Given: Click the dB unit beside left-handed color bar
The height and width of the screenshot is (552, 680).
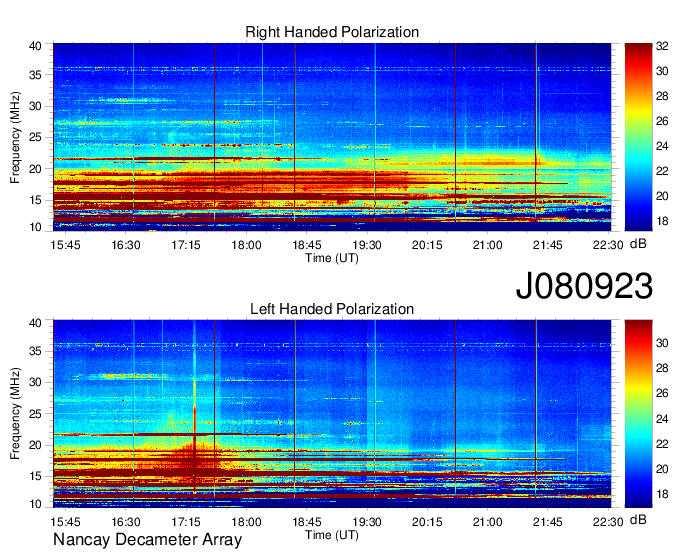Looking at the screenshot, I should [638, 519].
